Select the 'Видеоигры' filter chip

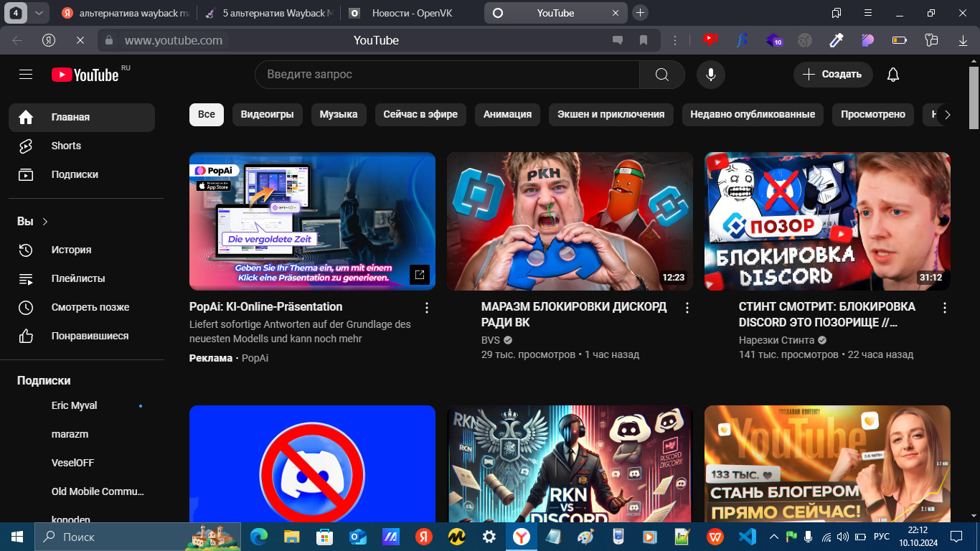point(267,114)
